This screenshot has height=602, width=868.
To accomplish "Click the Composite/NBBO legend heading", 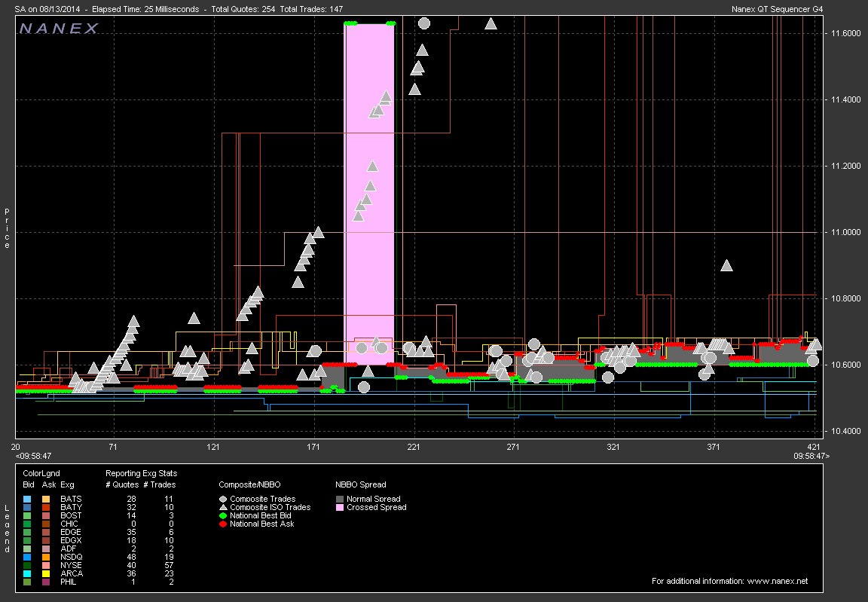I will [x=249, y=484].
